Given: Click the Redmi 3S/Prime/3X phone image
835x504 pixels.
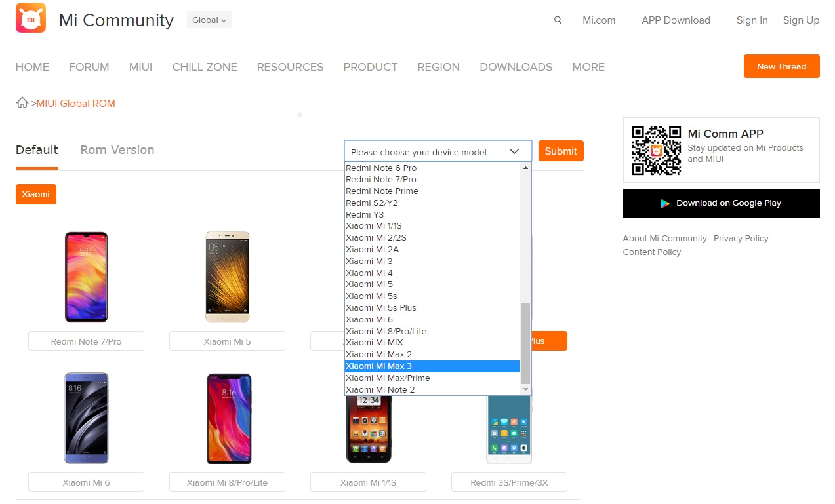Looking at the screenshot, I should pos(509,429).
